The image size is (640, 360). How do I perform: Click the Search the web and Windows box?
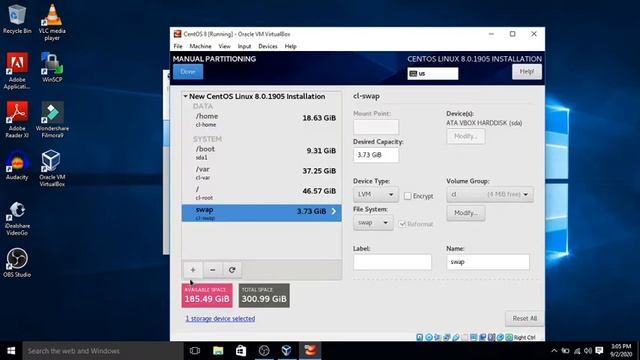[102, 351]
